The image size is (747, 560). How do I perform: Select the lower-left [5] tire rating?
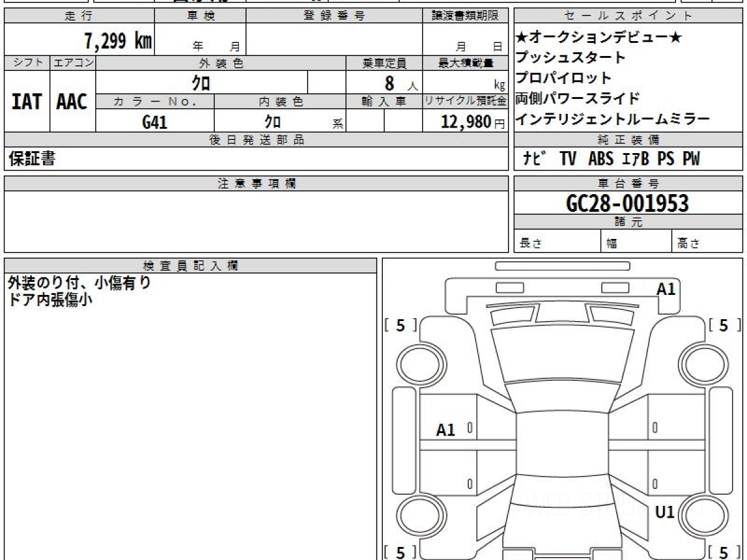pyautogui.click(x=400, y=551)
